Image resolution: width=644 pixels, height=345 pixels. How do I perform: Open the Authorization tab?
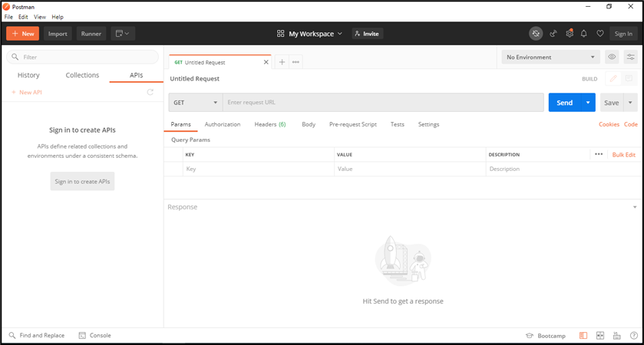coord(223,124)
